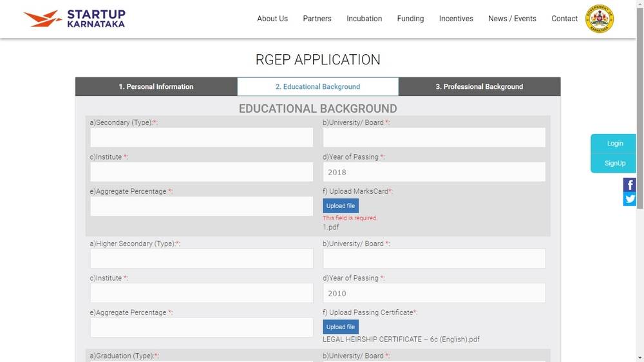Click the uploaded file name 1.pdf
Image resolution: width=644 pixels, height=362 pixels.
[x=330, y=227]
